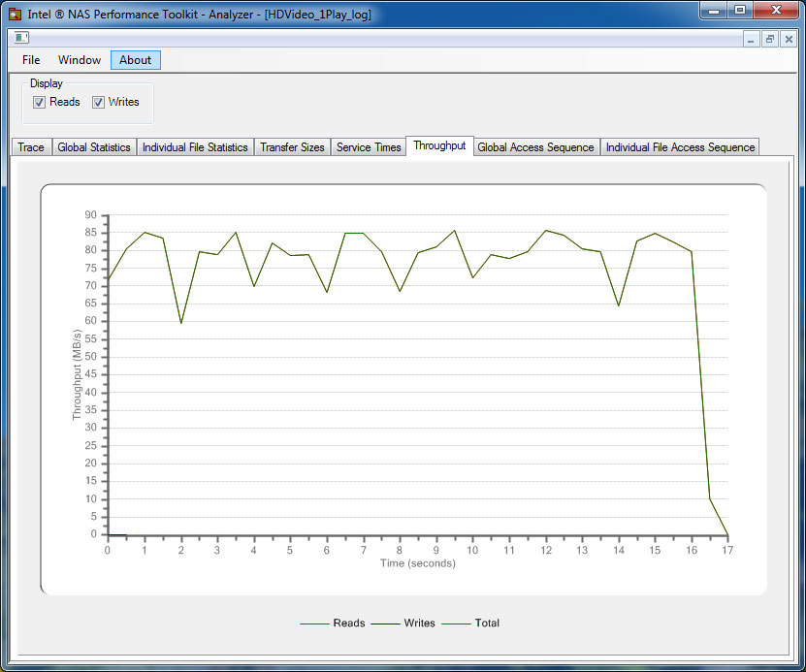Screen dimensions: 806x672
Task: Select the Individual File Statistics tab
Action: [195, 147]
